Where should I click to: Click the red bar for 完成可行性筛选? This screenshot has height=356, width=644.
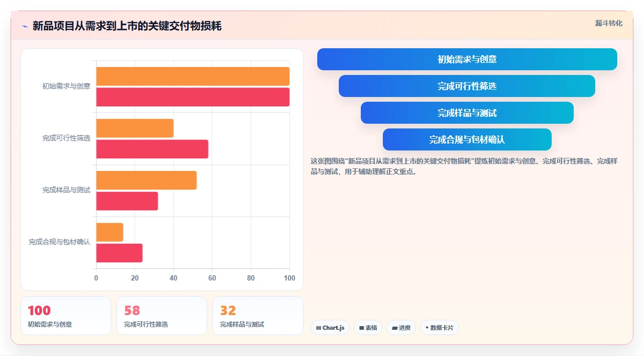pyautogui.click(x=152, y=149)
